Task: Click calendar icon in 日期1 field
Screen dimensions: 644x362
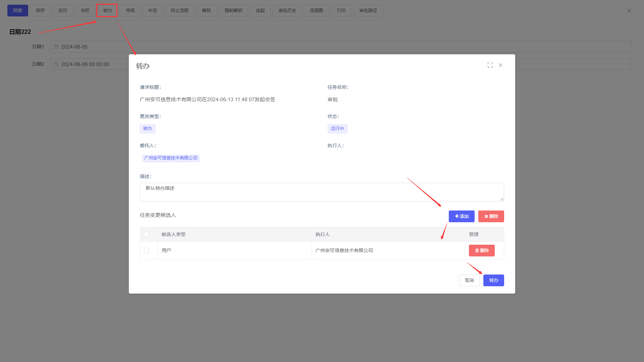Action: click(x=56, y=47)
